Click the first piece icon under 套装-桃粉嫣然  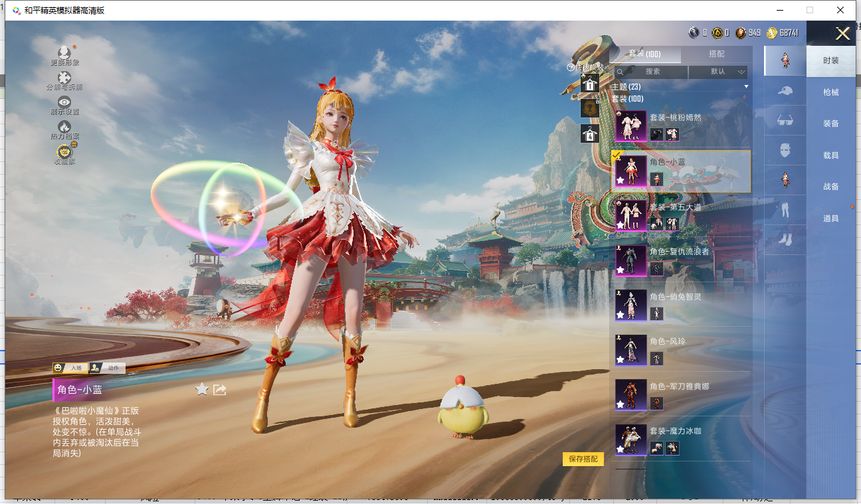[x=656, y=134]
